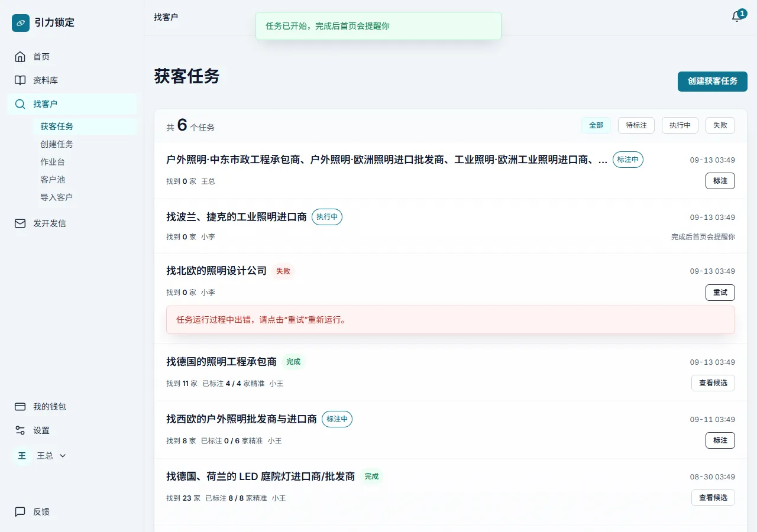This screenshot has width=757, height=532.
Task: Open task 找德国、荷兰的 LED 庭院灯进口商/批发商
Action: [x=261, y=476]
